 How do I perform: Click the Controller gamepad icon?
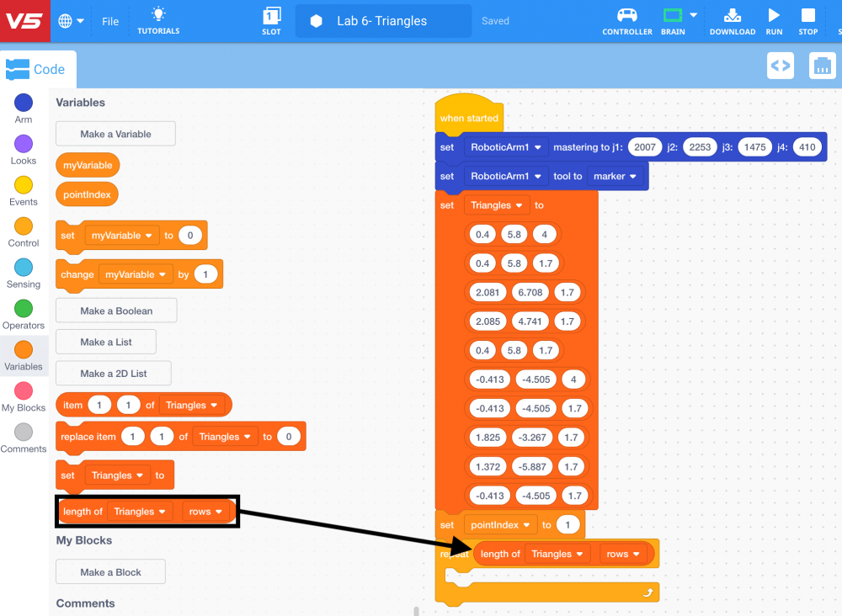click(x=627, y=15)
